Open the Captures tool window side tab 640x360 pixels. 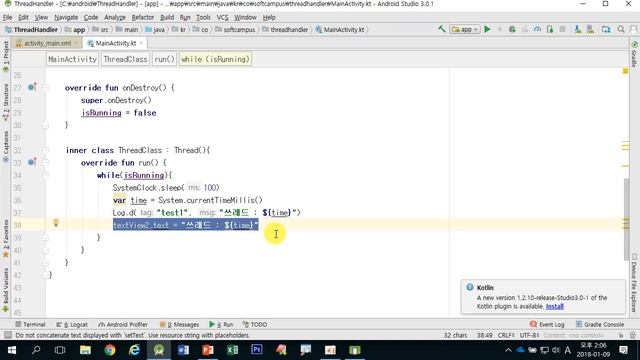(x=5, y=146)
